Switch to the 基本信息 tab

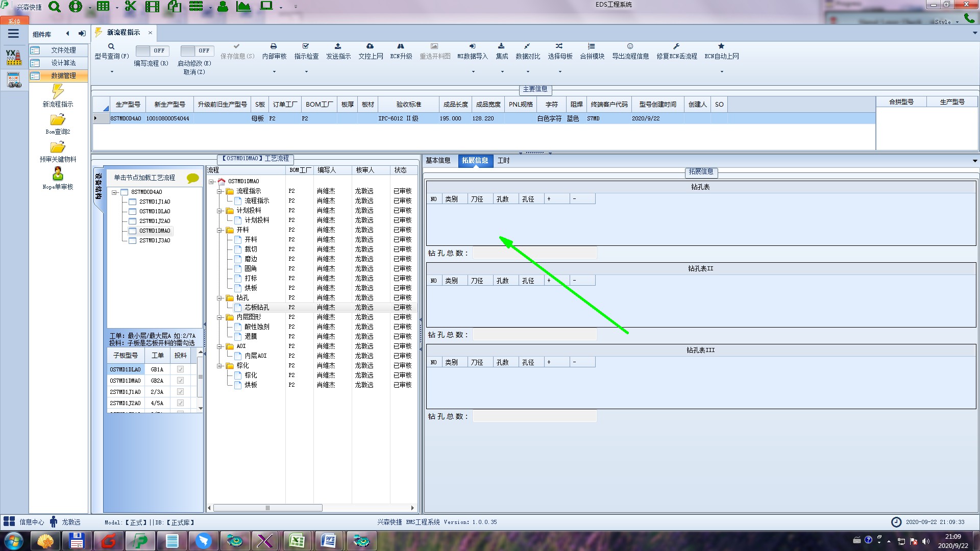[x=438, y=161]
